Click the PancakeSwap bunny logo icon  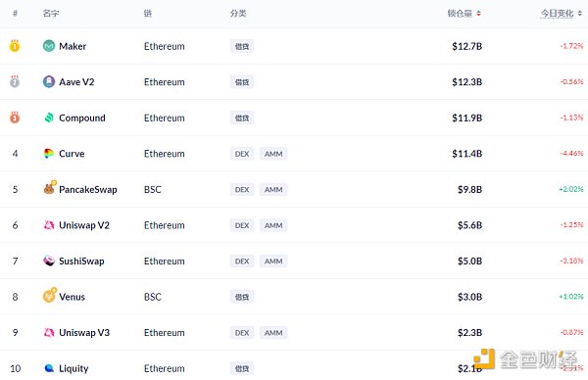[x=50, y=188]
